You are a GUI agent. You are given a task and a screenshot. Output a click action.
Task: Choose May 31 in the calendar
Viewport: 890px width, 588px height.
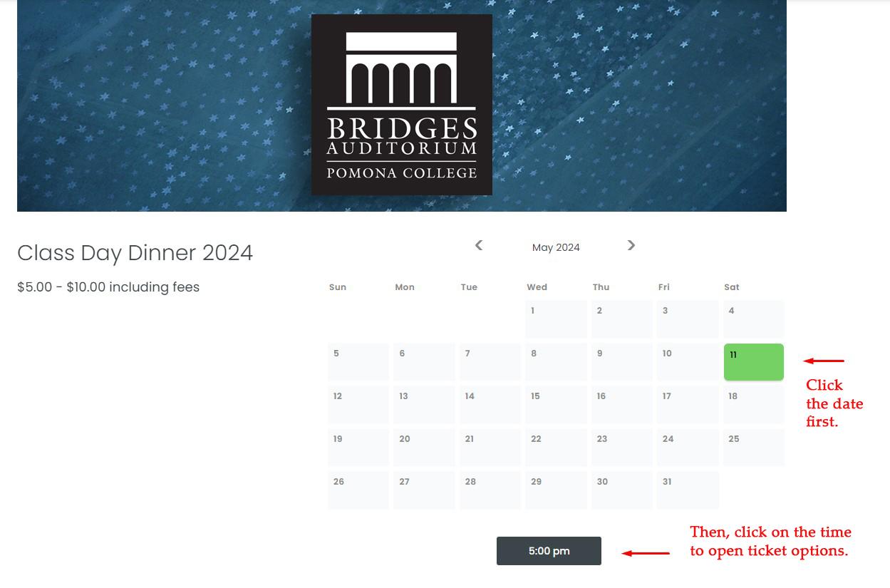coord(688,490)
